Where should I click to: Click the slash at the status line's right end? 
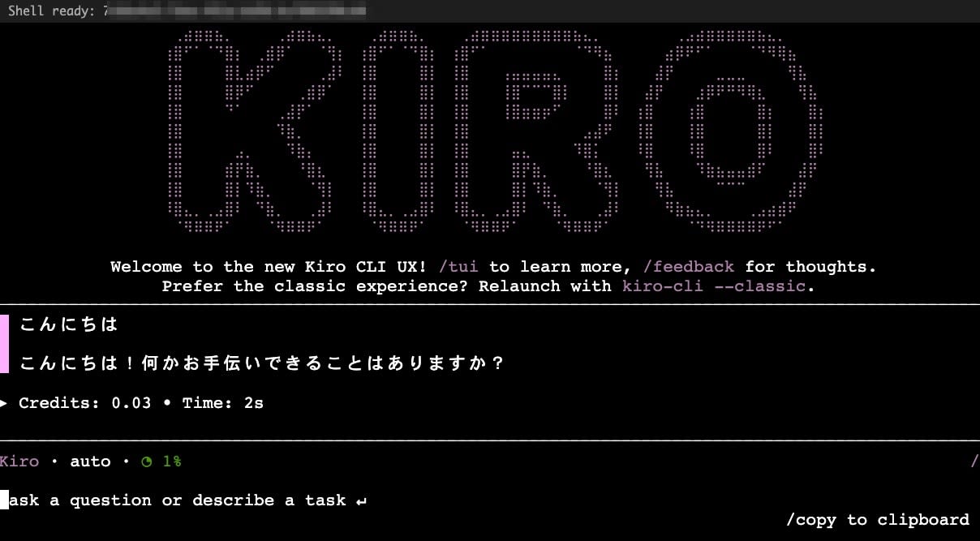974,462
